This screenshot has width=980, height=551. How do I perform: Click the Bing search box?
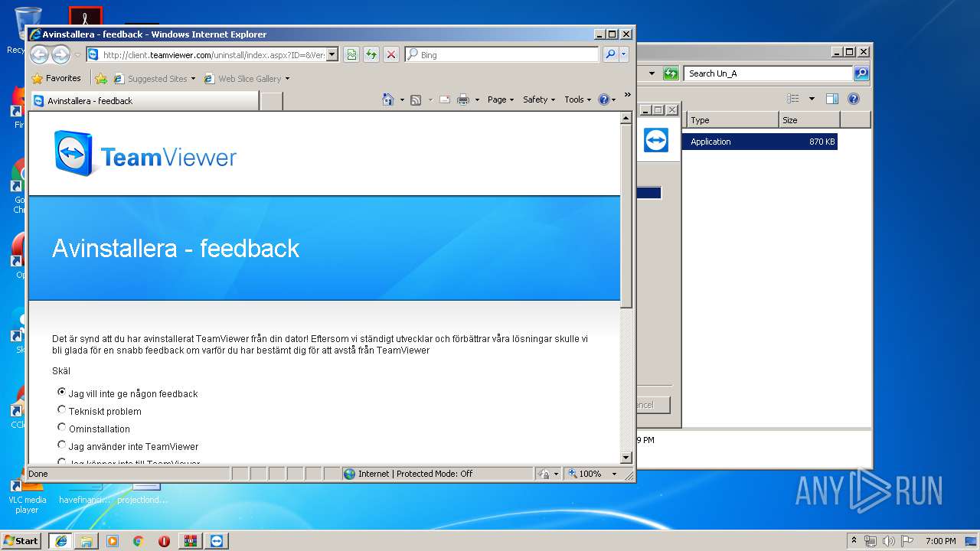(x=501, y=54)
